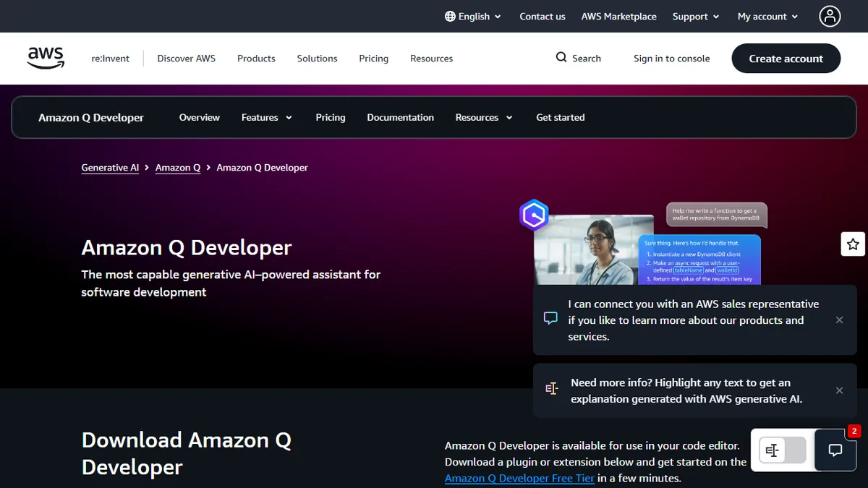The image size is (868, 488).
Task: Open the Solutions menu
Action: [317, 59]
